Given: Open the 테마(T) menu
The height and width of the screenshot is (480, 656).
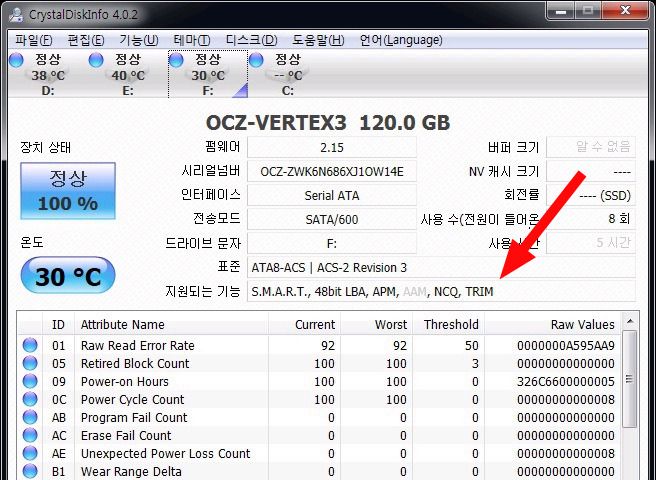Looking at the screenshot, I should (192, 40).
